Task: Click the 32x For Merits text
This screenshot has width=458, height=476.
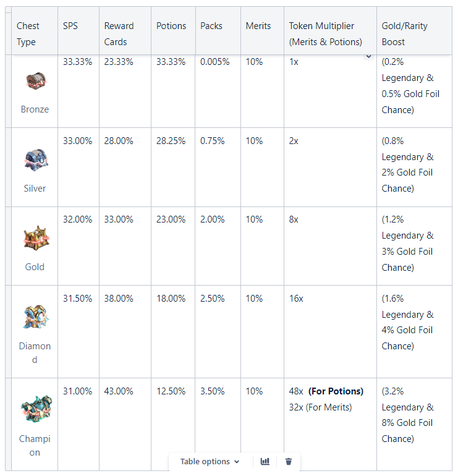Action: click(x=320, y=407)
